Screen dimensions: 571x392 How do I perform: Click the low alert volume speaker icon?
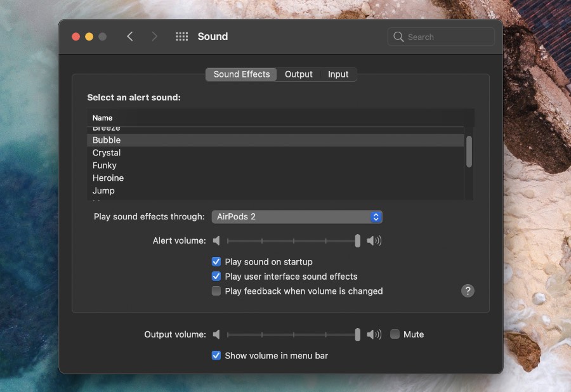[216, 240]
